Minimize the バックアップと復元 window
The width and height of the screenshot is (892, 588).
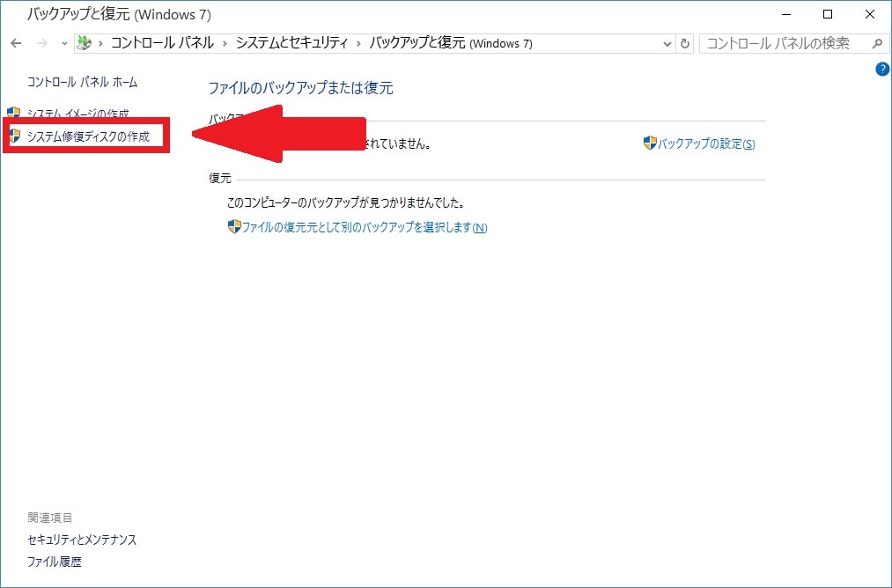coord(786,14)
